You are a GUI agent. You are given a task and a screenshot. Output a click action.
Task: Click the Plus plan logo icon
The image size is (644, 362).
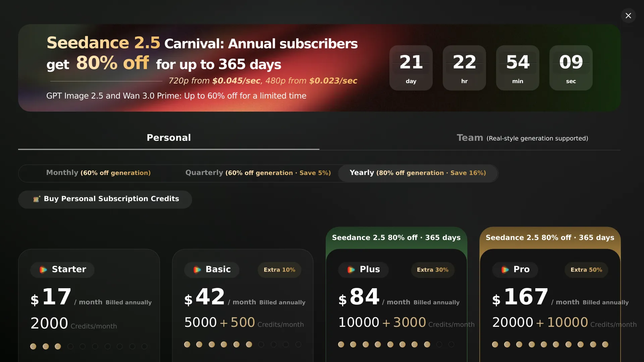[x=351, y=269]
